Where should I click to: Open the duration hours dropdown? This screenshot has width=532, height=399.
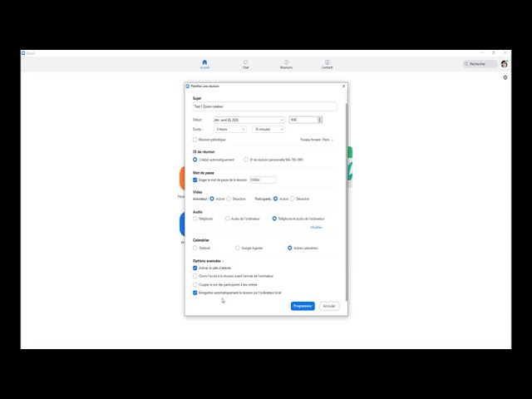click(x=229, y=130)
